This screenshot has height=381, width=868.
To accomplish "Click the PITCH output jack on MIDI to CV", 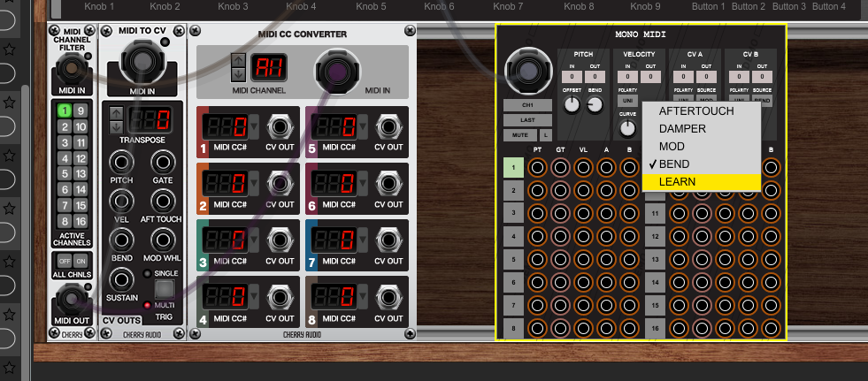I will click(x=121, y=162).
